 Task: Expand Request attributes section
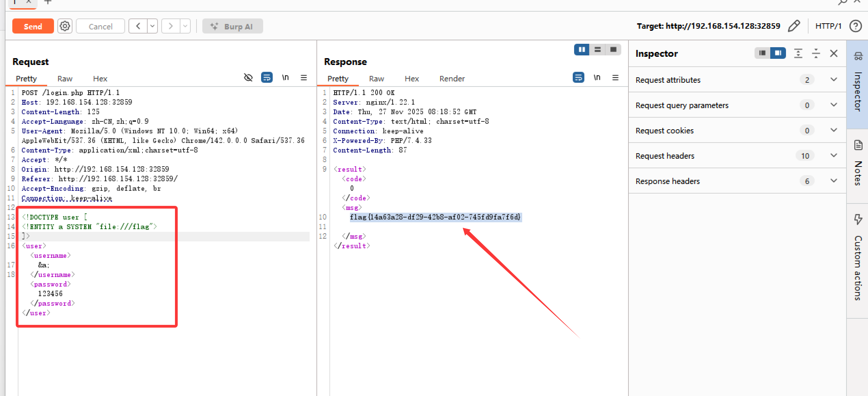[833, 80]
